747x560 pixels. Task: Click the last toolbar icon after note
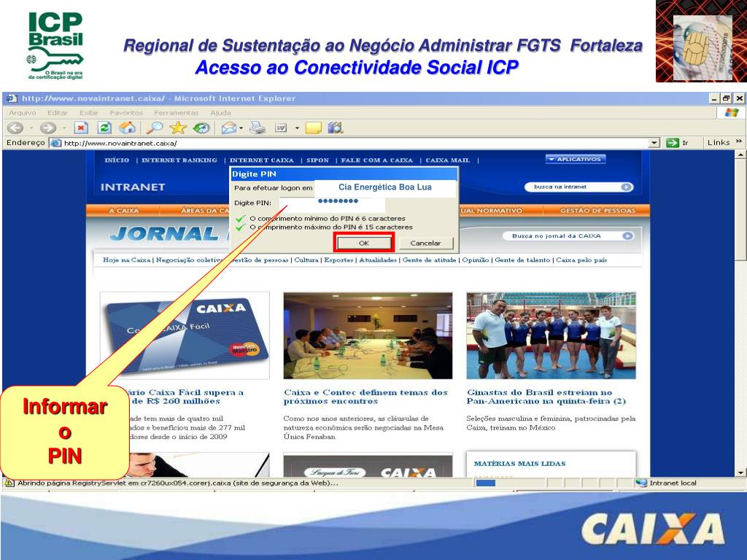pos(336,128)
